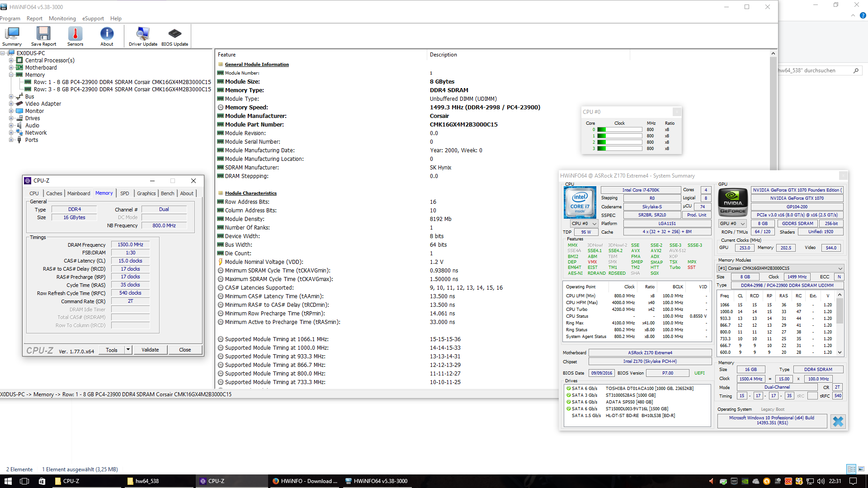Open the Caches tab in CPU-Z
Image resolution: width=868 pixels, height=488 pixels.
click(54, 193)
